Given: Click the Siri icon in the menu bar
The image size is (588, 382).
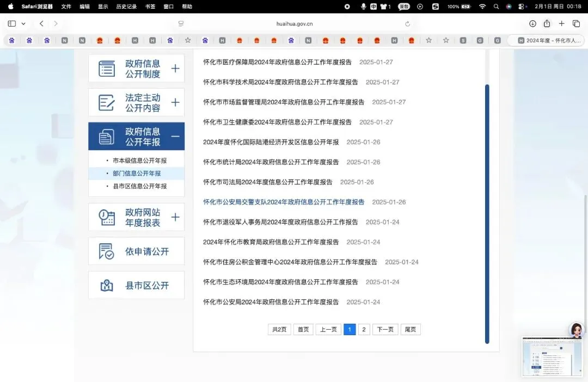Looking at the screenshot, I should tap(509, 7).
